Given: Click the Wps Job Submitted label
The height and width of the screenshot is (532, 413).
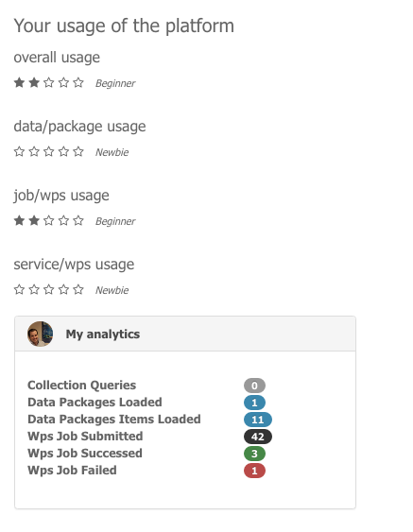Looking at the screenshot, I should click(x=85, y=437).
